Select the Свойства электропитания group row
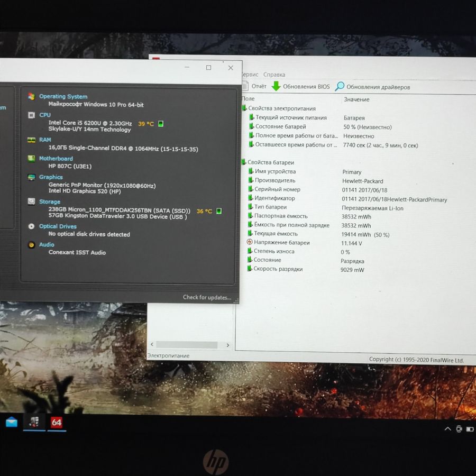The width and height of the screenshot is (476, 476). point(279,108)
